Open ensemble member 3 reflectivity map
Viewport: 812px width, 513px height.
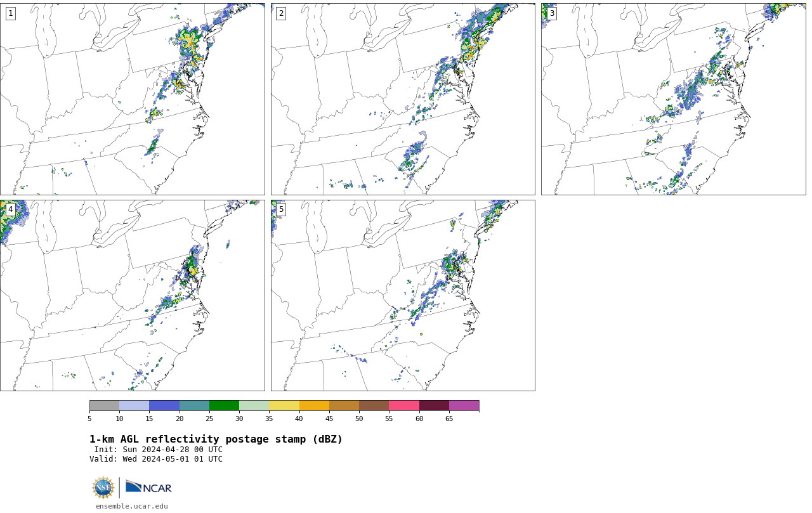673,99
